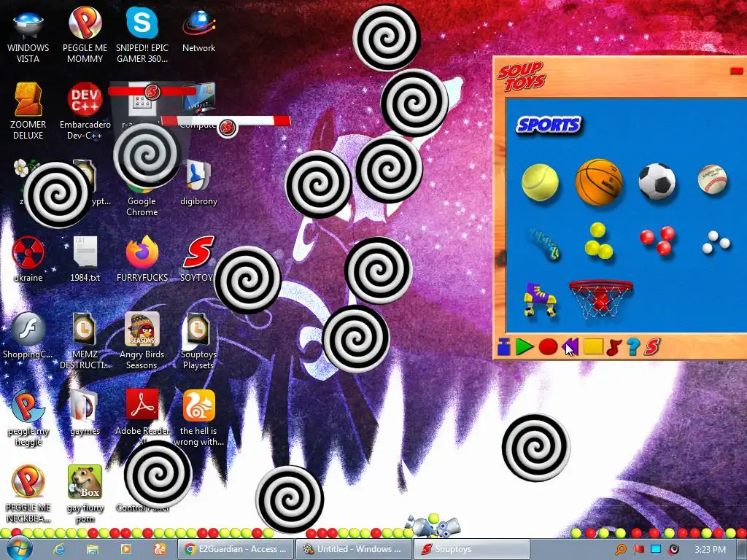Open the hell is wrong with... UC icon
This screenshot has height=560, width=747.
pos(198,418)
